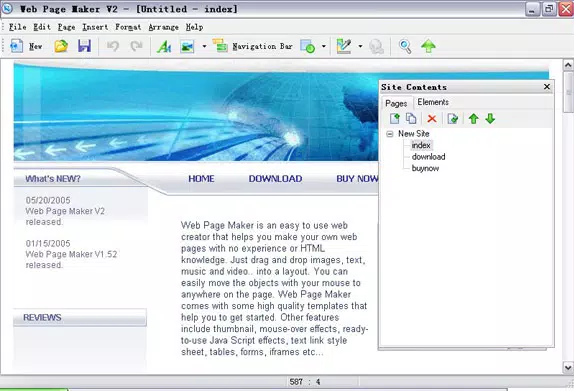574x391 pixels.
Task: Minimize the Web Page Maker window
Action: (x=533, y=9)
